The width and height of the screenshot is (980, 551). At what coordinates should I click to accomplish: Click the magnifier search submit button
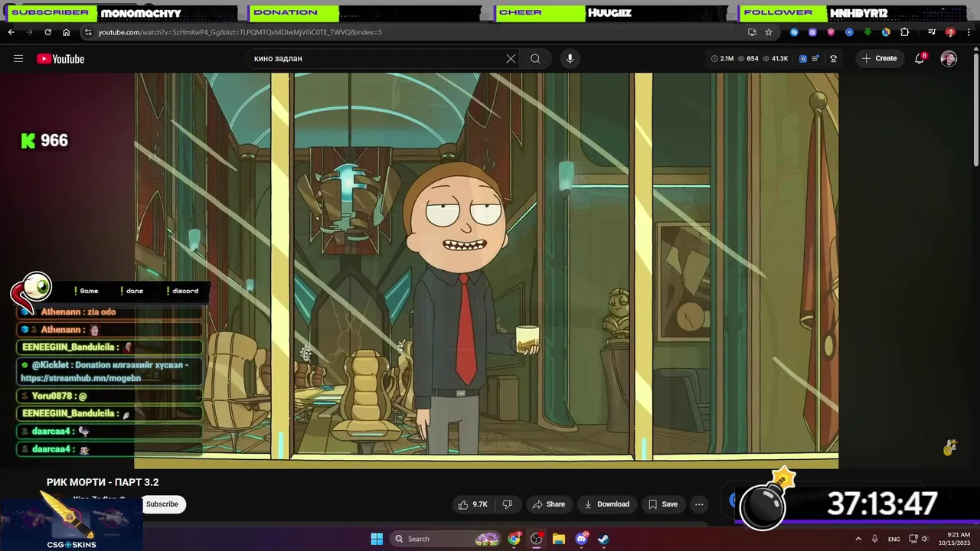(535, 58)
